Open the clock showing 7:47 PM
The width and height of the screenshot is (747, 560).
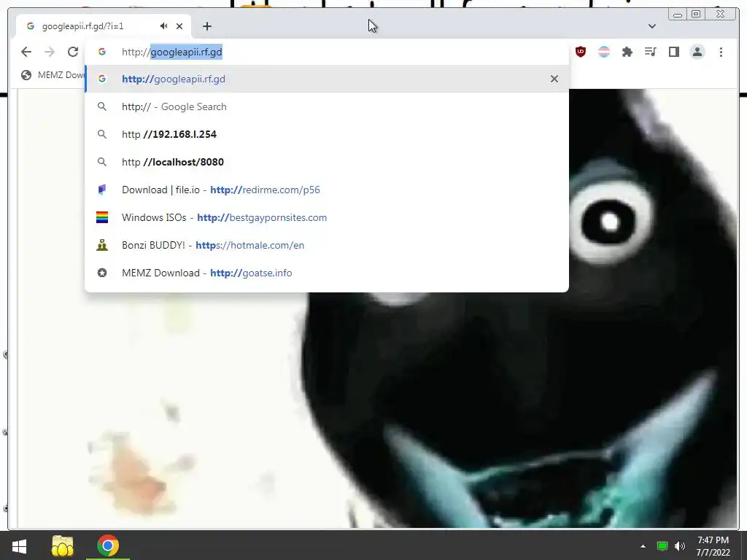click(x=713, y=546)
